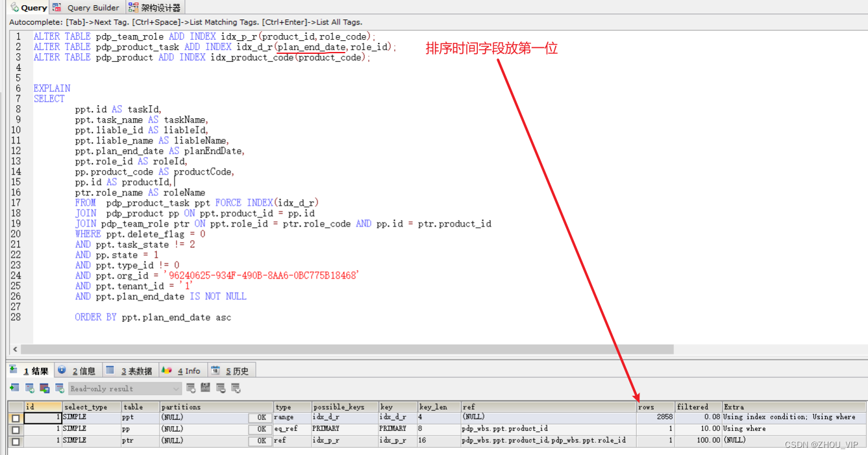
Task: Click the delete selected row icon
Action: pyautogui.click(x=221, y=388)
